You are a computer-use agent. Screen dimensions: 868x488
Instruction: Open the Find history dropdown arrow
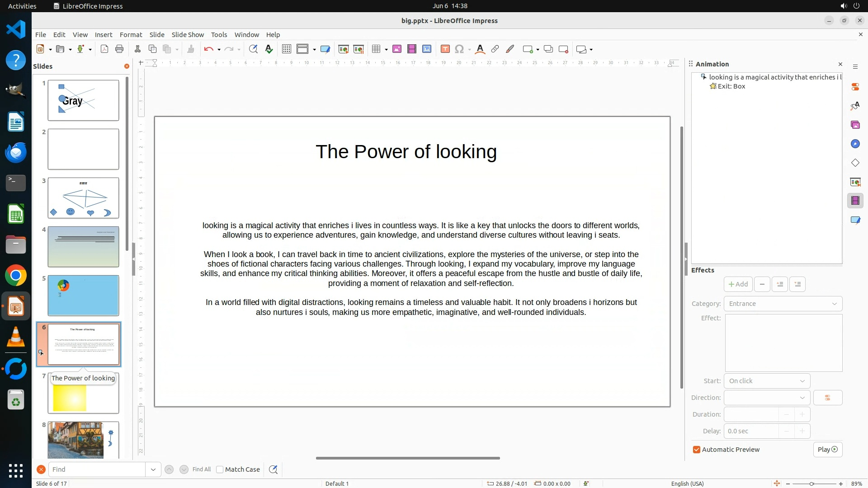pyautogui.click(x=153, y=469)
